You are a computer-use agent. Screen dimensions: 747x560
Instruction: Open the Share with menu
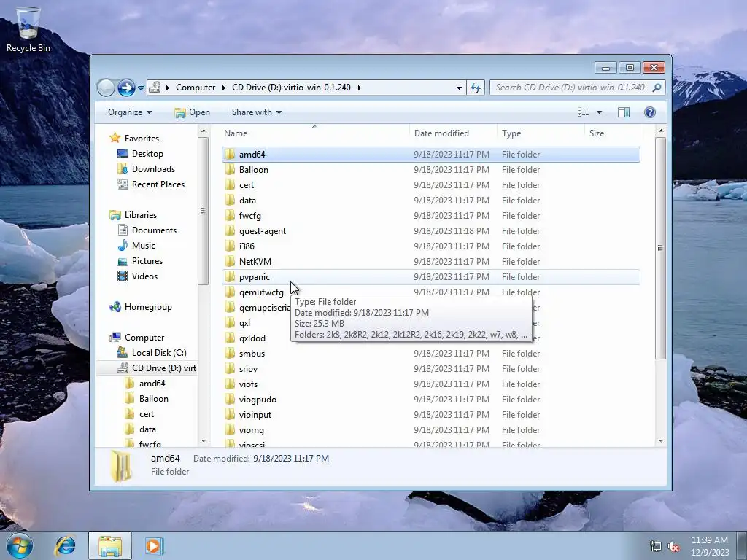click(256, 112)
